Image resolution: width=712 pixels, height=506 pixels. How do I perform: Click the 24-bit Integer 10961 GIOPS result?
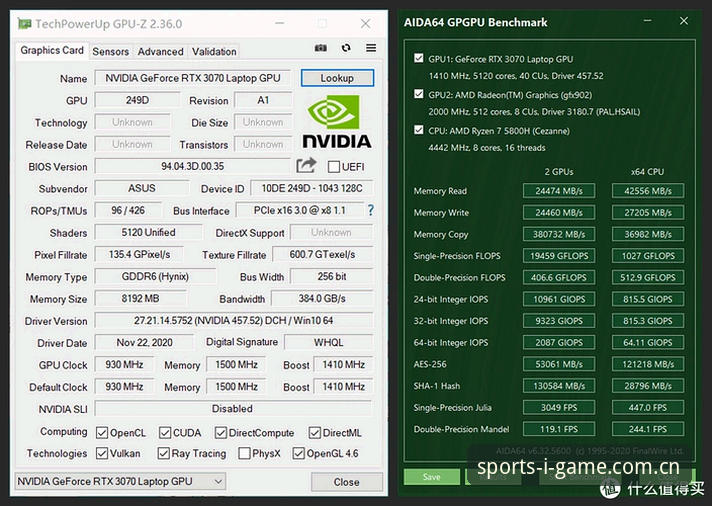(559, 299)
